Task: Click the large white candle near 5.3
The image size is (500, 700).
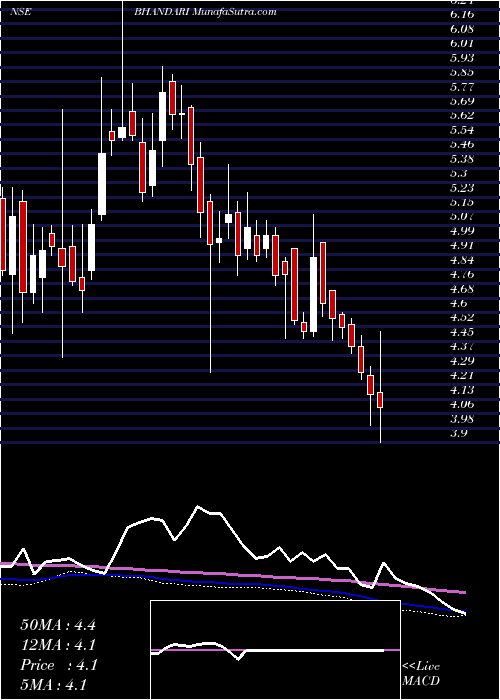Action: tap(102, 184)
